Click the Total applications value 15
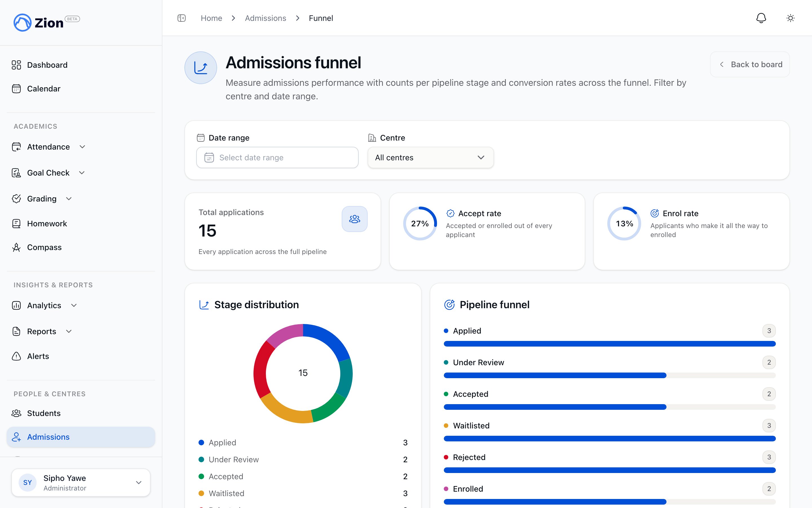Image resolution: width=812 pixels, height=508 pixels. click(x=207, y=231)
